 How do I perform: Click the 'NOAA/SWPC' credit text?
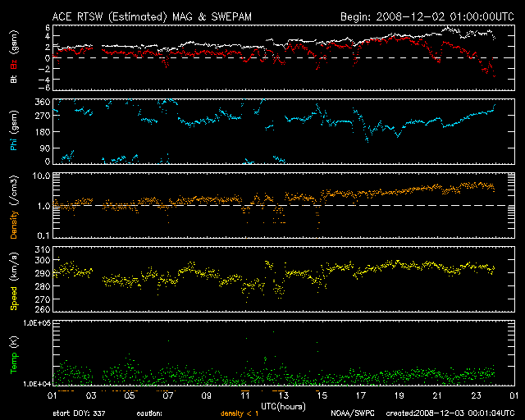click(353, 413)
